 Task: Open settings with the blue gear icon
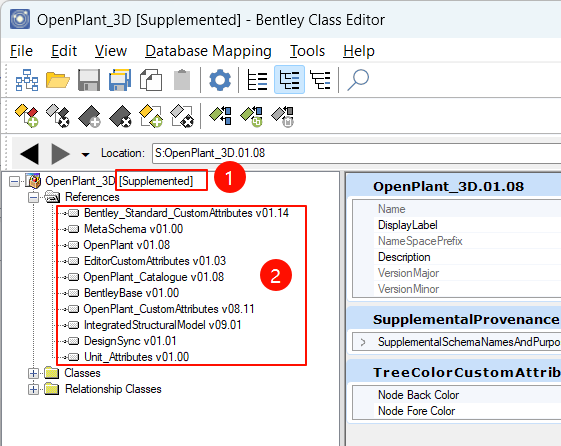click(220, 80)
